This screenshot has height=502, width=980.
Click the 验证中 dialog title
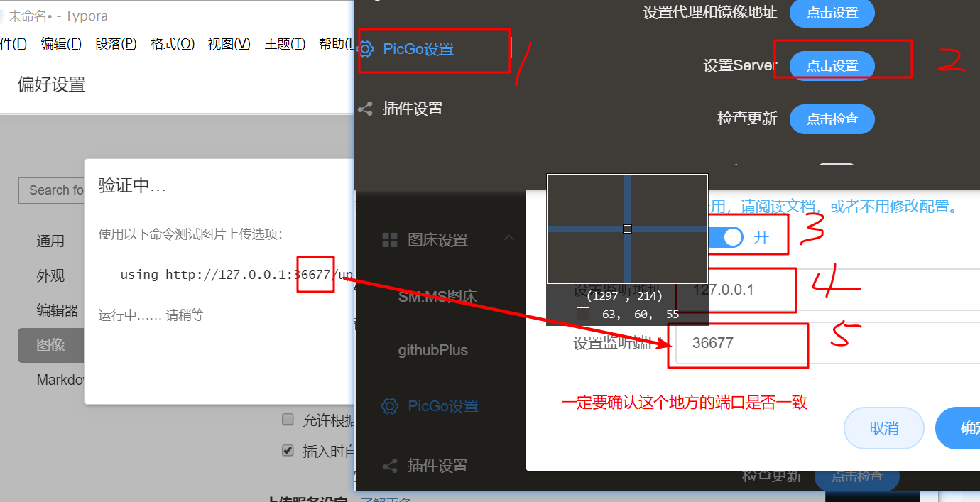tap(132, 187)
